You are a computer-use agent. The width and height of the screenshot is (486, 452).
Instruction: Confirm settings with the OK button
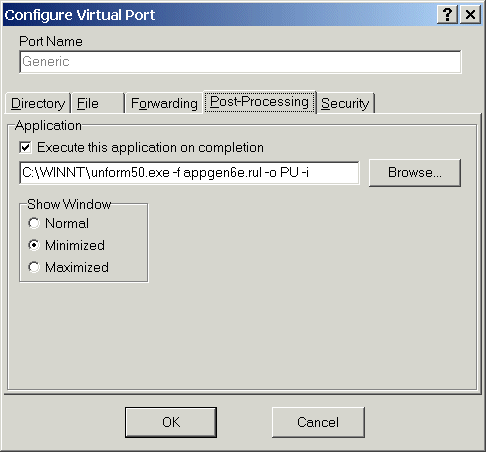point(171,422)
